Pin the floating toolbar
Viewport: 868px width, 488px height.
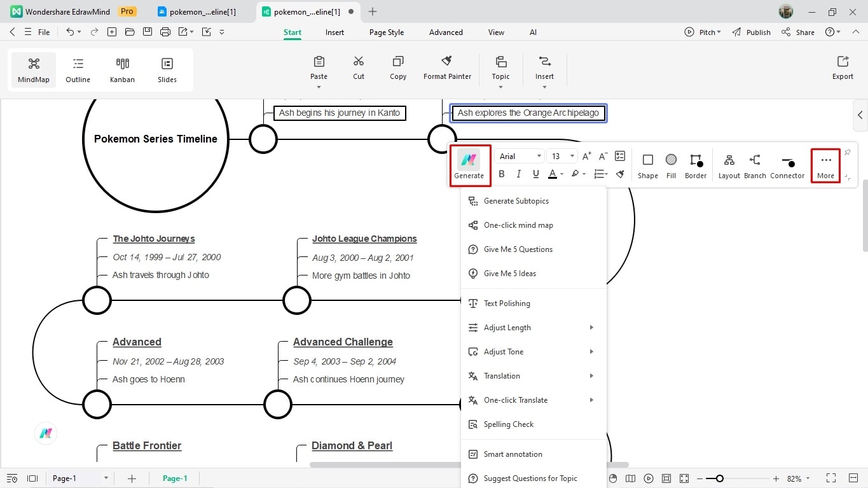pos(847,153)
